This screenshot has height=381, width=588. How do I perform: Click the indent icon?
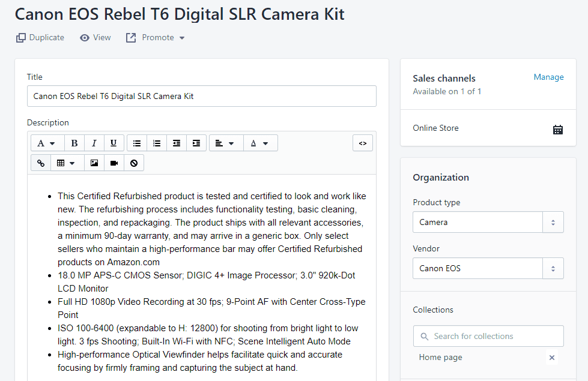(196, 143)
